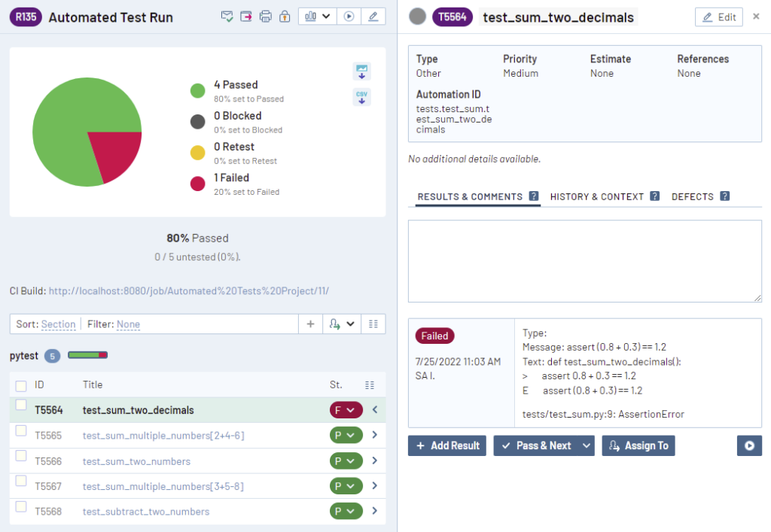Click the lock run icon
771x532 pixels.
[x=285, y=16]
